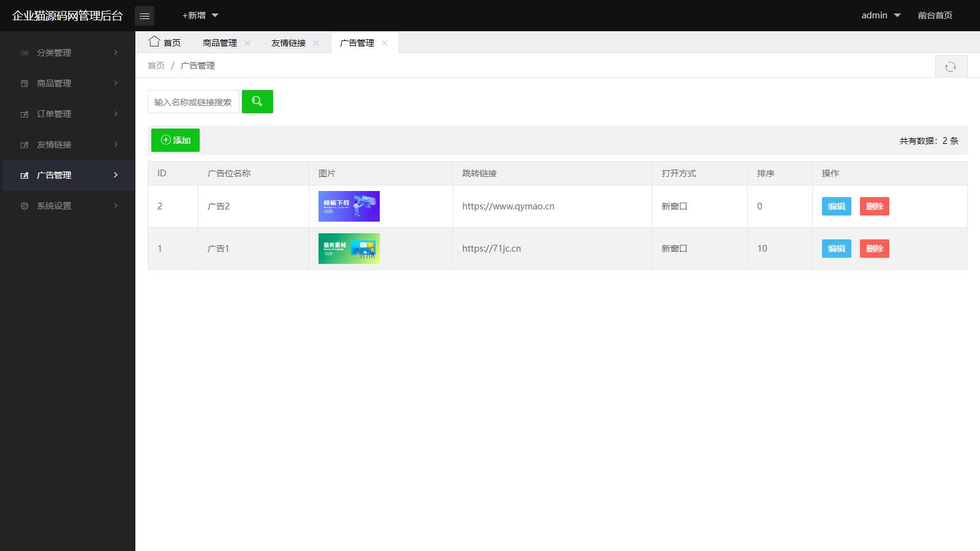Open the admin account dropdown

coord(880,15)
